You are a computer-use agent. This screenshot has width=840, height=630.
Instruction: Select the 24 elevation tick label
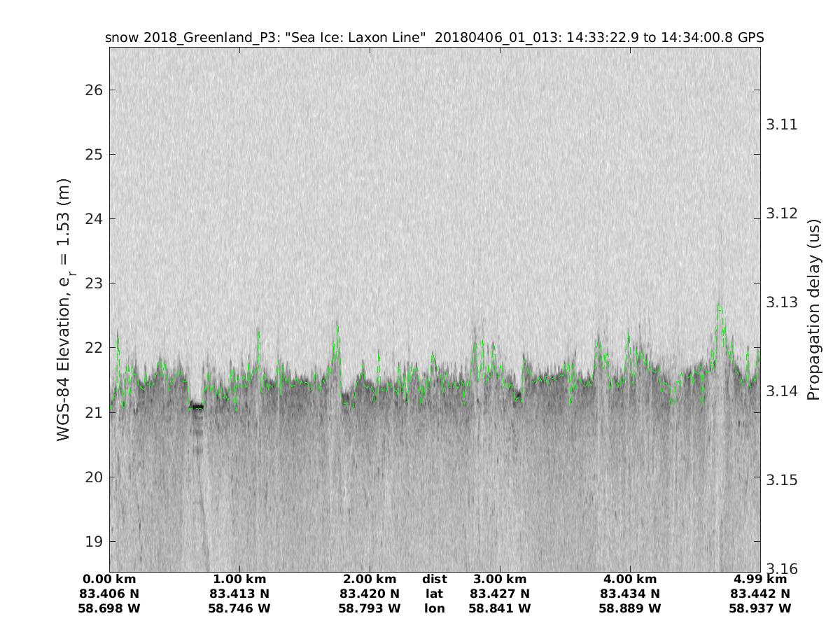(94, 219)
